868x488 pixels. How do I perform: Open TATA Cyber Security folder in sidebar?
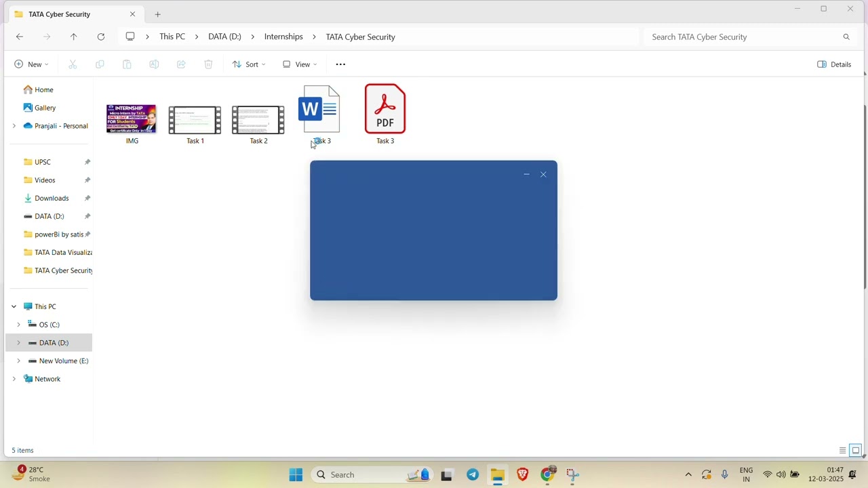click(x=57, y=270)
